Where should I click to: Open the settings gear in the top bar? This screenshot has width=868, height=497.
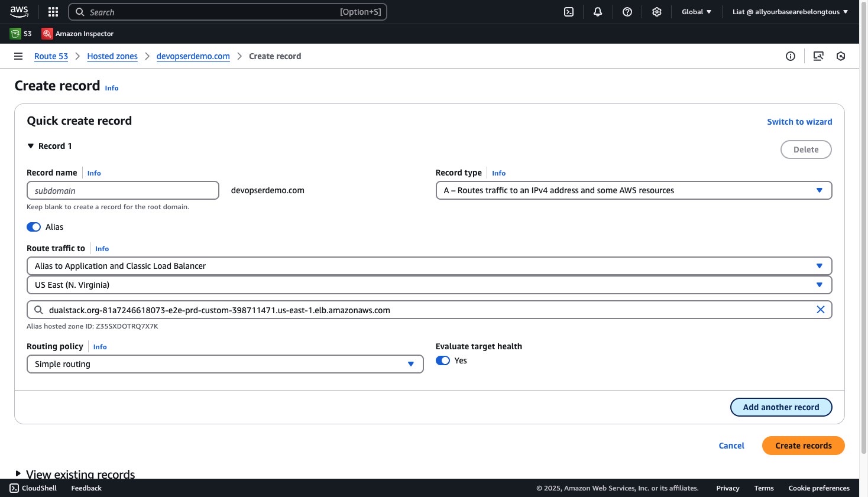(x=656, y=12)
